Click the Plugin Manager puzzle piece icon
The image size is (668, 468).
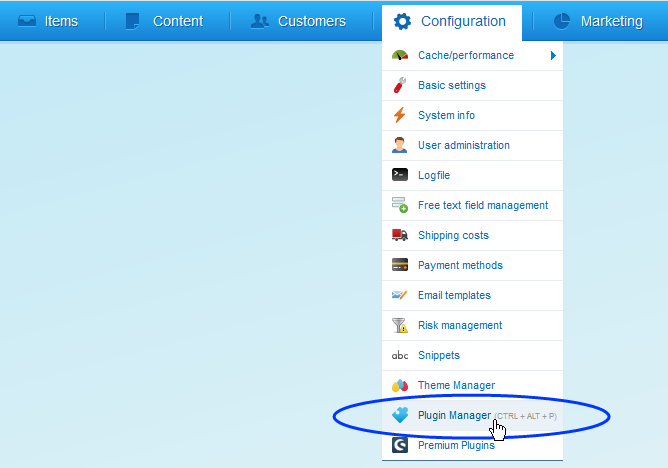tap(400, 415)
